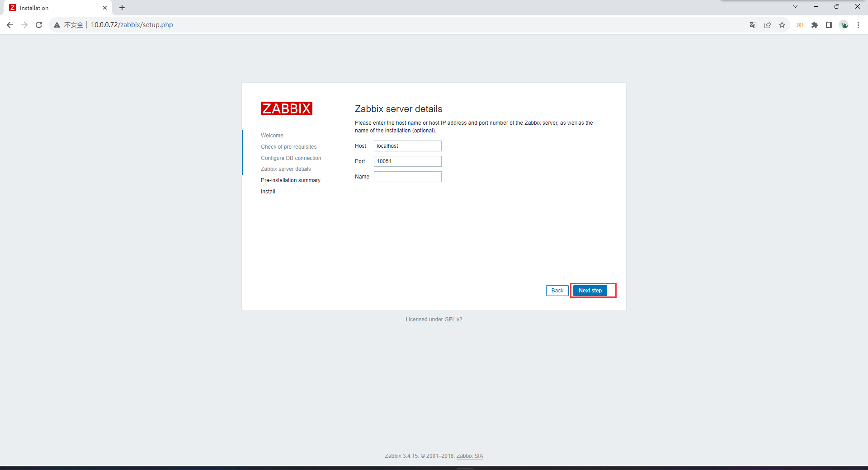Click the browser back arrow
This screenshot has height=470, width=868.
coord(10,25)
